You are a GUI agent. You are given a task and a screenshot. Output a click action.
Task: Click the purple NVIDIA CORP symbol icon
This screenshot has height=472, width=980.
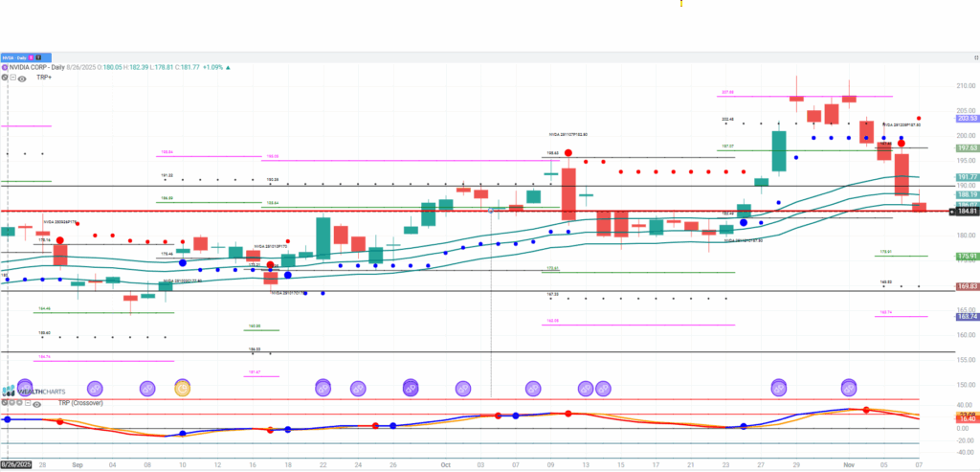click(x=5, y=67)
